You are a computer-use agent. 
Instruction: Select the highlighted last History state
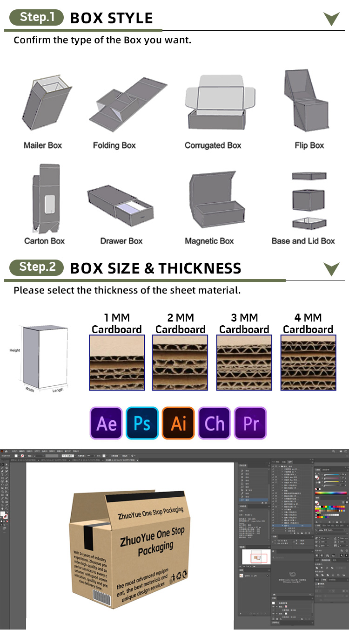(254, 500)
